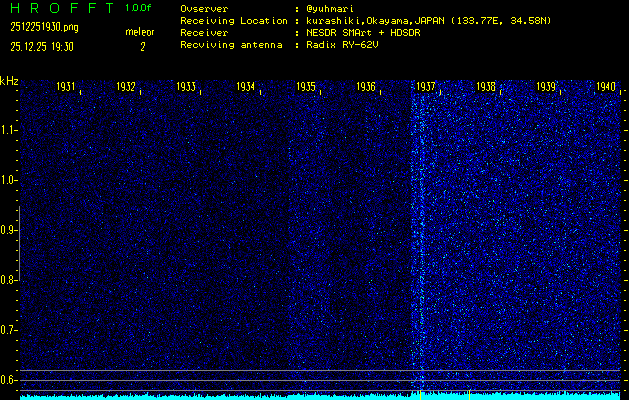Click the meteor count label
The height and width of the screenshot is (400, 629).
(x=140, y=32)
